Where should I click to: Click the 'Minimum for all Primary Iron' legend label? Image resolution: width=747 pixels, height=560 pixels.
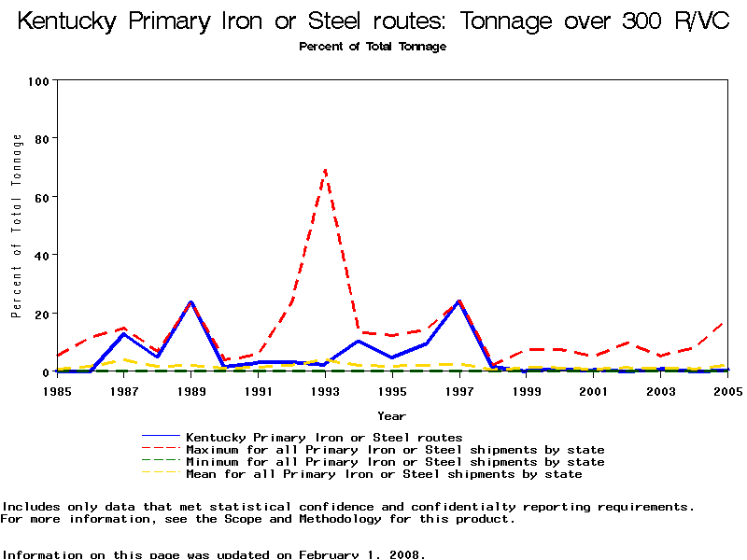[x=395, y=462]
